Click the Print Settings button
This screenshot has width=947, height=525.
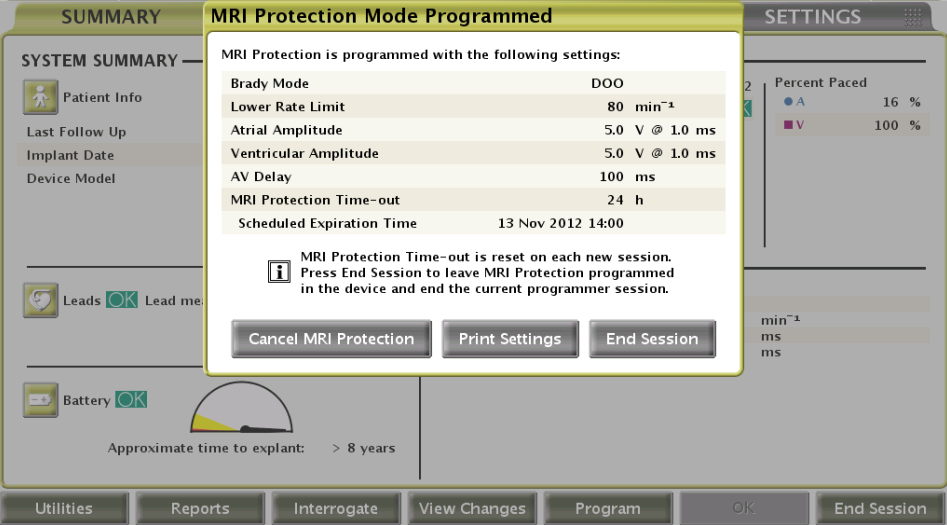click(510, 339)
